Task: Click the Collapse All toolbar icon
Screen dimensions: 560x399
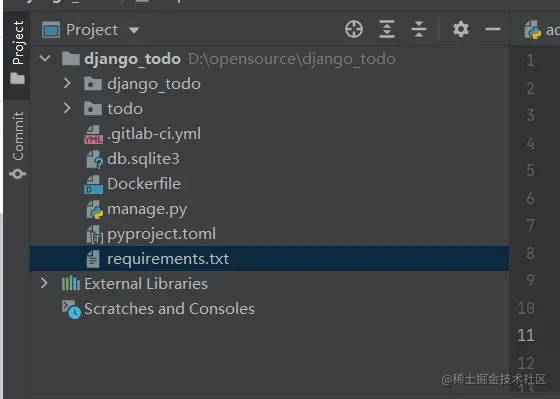Action: [x=419, y=29]
